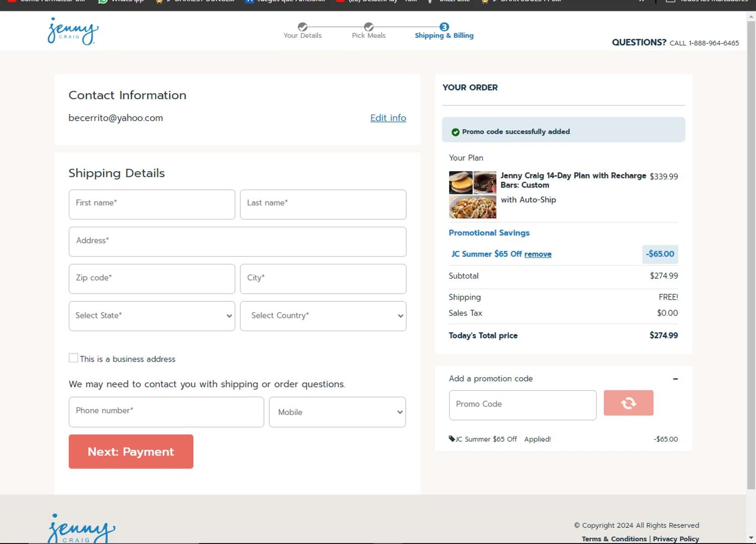Click the Edit info link
The height and width of the screenshot is (544, 756).
388,118
